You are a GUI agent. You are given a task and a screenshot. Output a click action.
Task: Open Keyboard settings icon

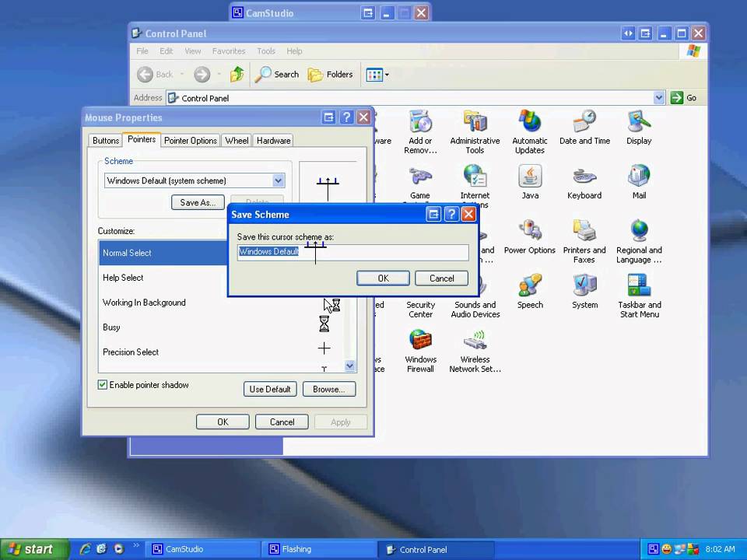(x=584, y=181)
